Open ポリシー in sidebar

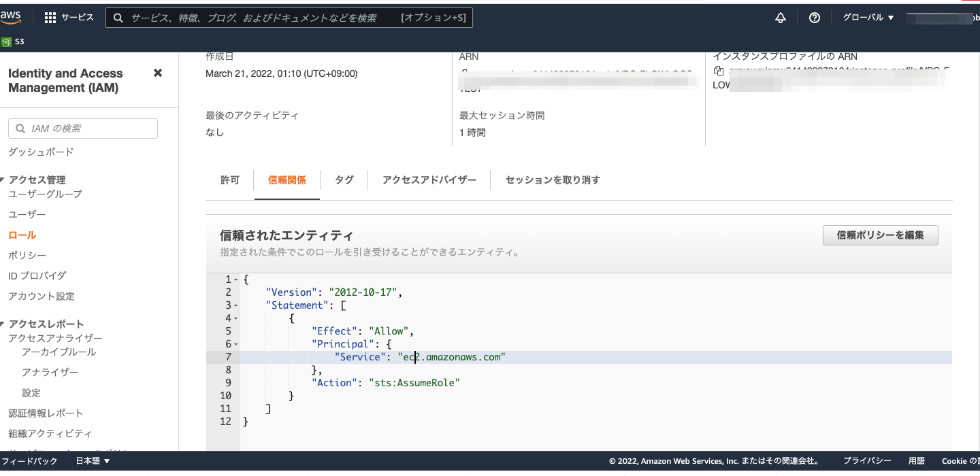pos(27,256)
